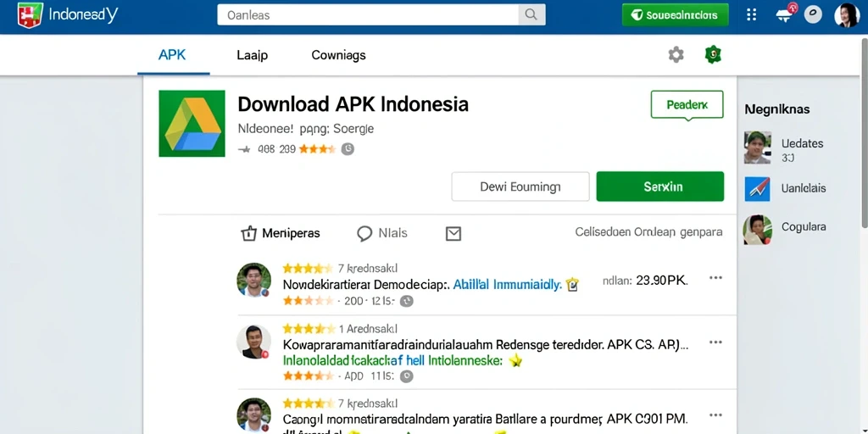The width and height of the screenshot is (868, 434).
Task: Open second reviewer's avatar
Action: coord(253,342)
